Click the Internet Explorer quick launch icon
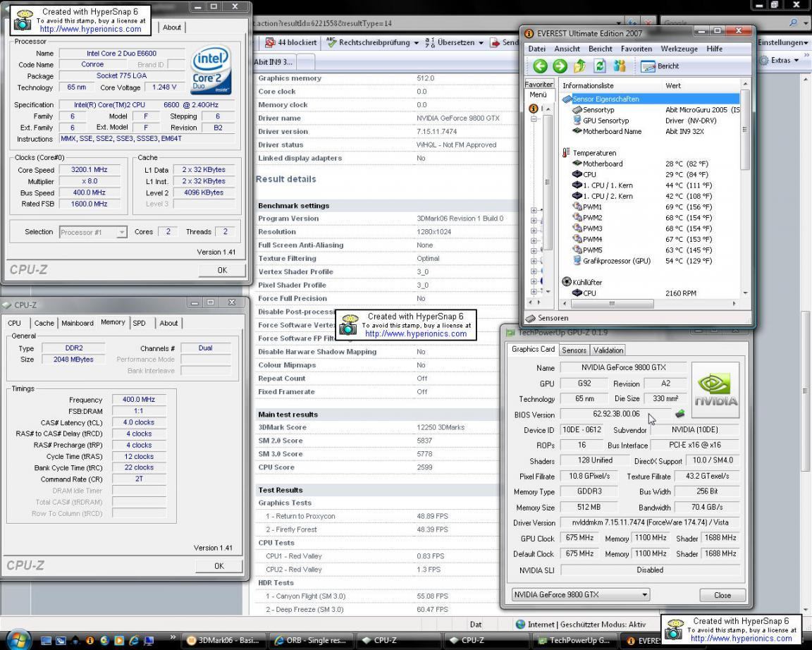Image resolution: width=812 pixels, height=650 pixels. pos(134,640)
